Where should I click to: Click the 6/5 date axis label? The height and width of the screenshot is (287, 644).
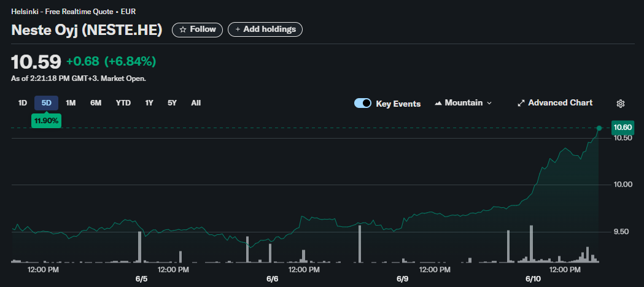[x=141, y=279]
